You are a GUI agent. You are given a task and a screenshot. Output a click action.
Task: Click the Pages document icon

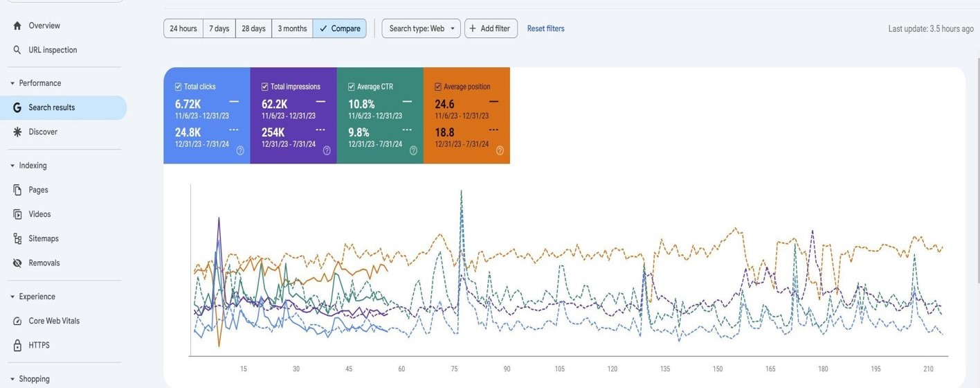pyautogui.click(x=17, y=190)
